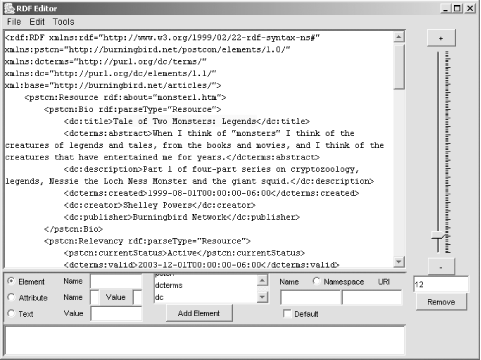Click the dcterms:created date line
The image size is (481, 360).
point(211,193)
